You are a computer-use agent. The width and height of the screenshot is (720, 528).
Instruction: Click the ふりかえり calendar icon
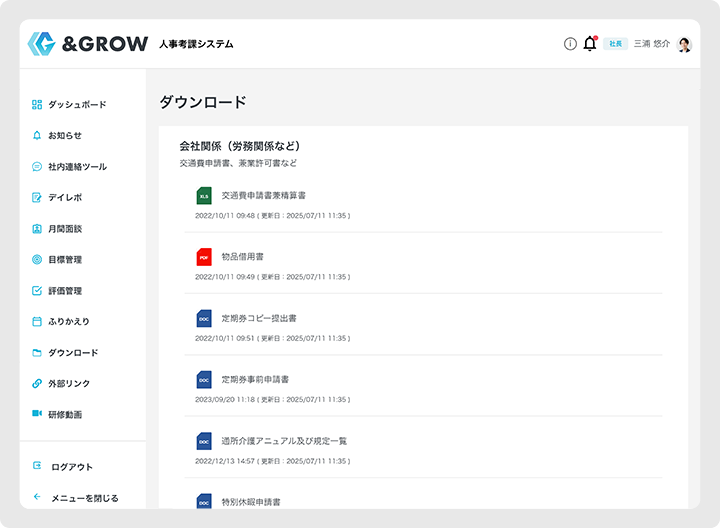point(37,321)
